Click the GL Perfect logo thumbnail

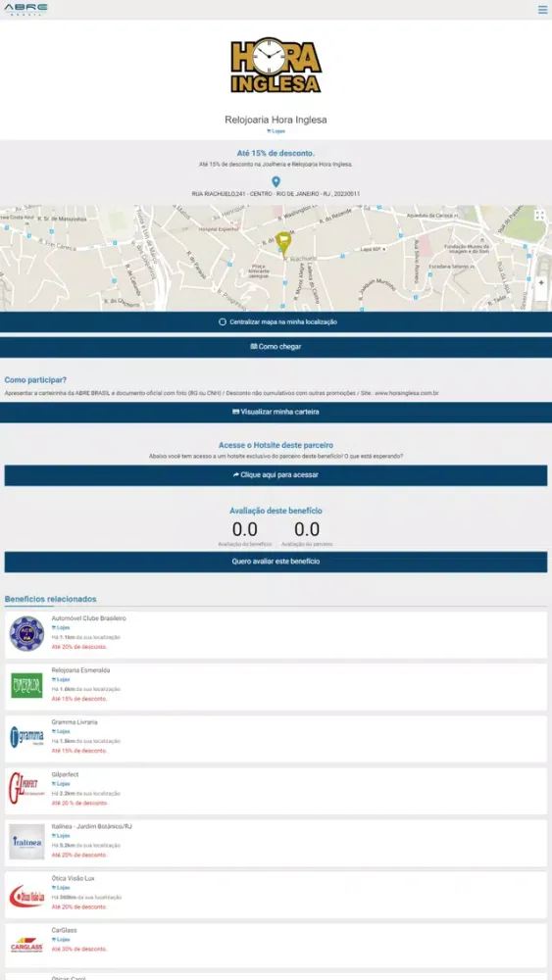(25, 789)
